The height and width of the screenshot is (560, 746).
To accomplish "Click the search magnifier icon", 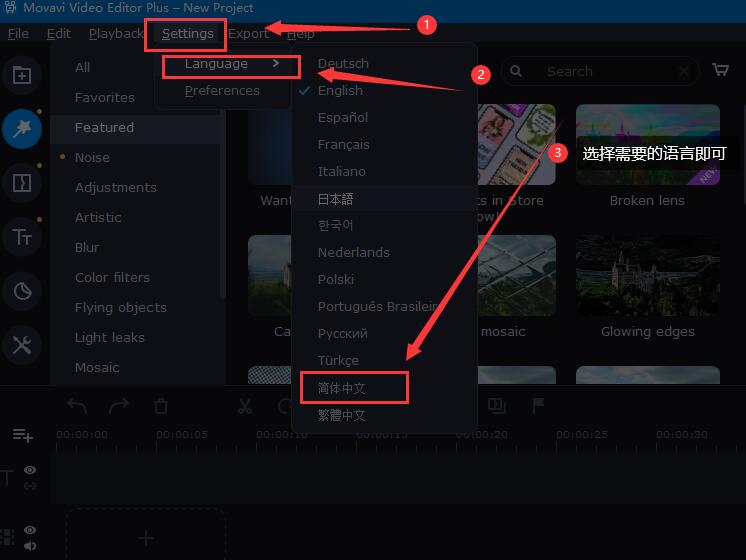I will [x=516, y=71].
